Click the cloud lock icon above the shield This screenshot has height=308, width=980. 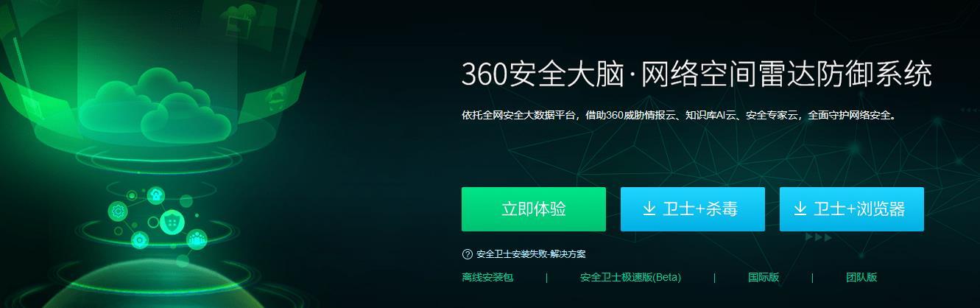tap(155, 195)
